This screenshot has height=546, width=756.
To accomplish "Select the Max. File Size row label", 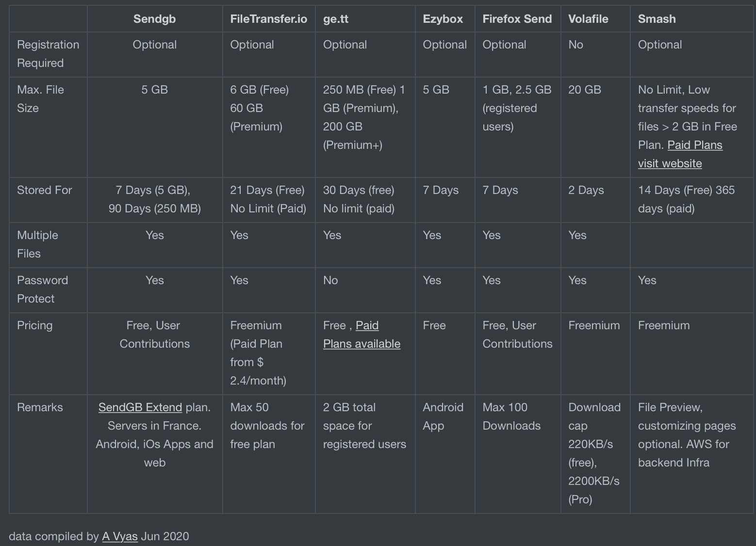I will point(41,99).
